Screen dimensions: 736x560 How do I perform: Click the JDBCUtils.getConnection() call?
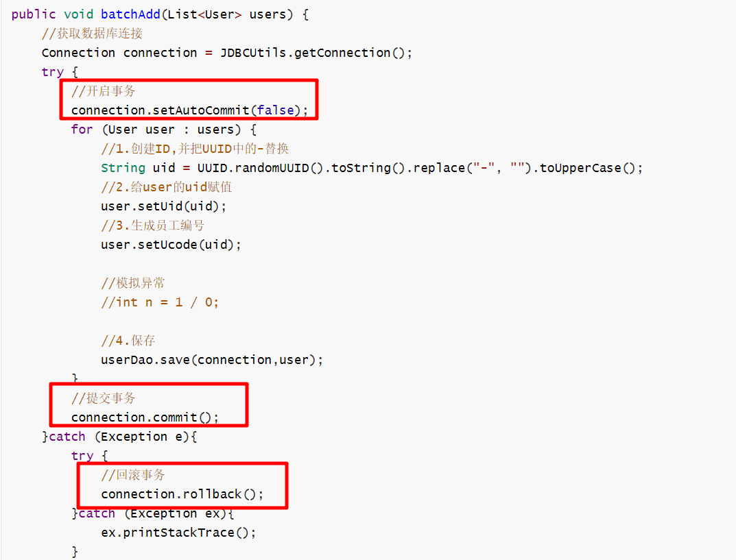coord(316,53)
